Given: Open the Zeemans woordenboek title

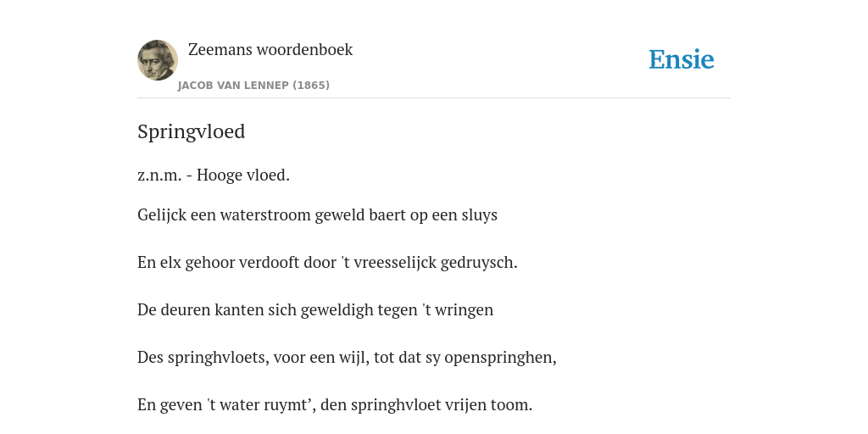Looking at the screenshot, I should pos(270,50).
